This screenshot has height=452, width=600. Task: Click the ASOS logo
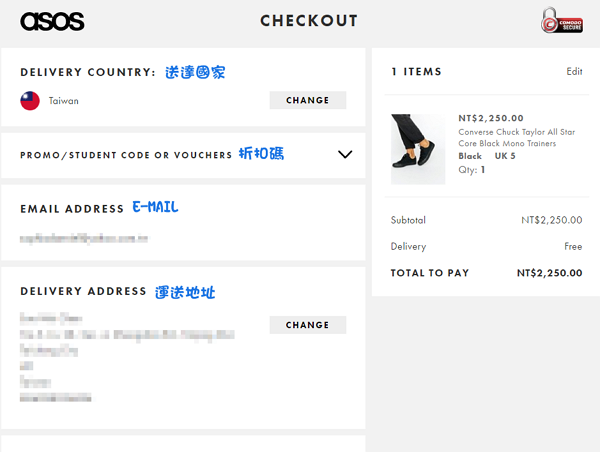(52, 21)
